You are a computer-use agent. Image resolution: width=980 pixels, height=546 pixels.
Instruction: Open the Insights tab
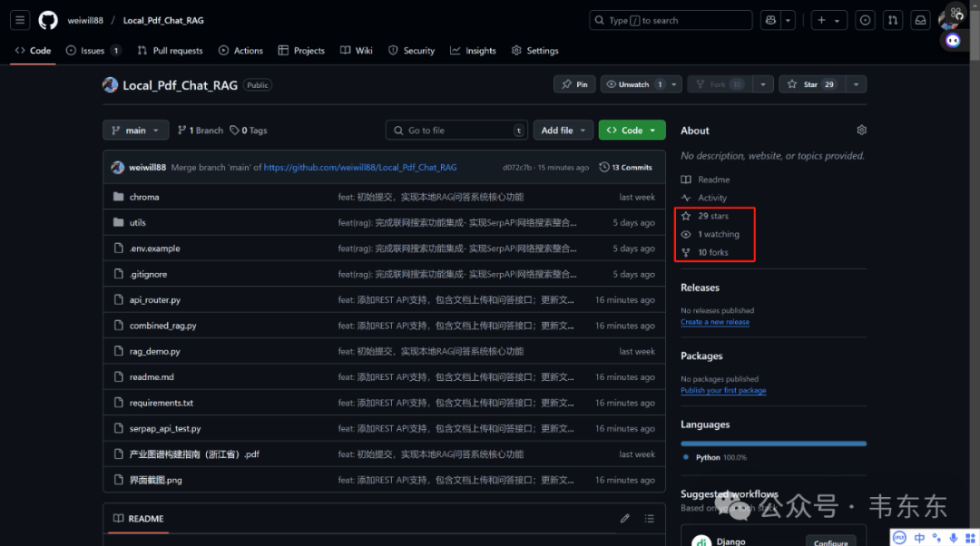click(473, 51)
